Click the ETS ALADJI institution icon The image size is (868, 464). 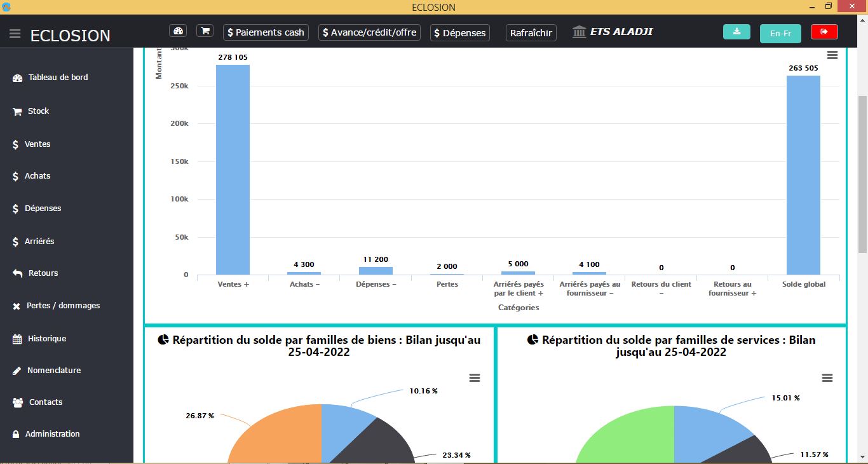click(579, 32)
